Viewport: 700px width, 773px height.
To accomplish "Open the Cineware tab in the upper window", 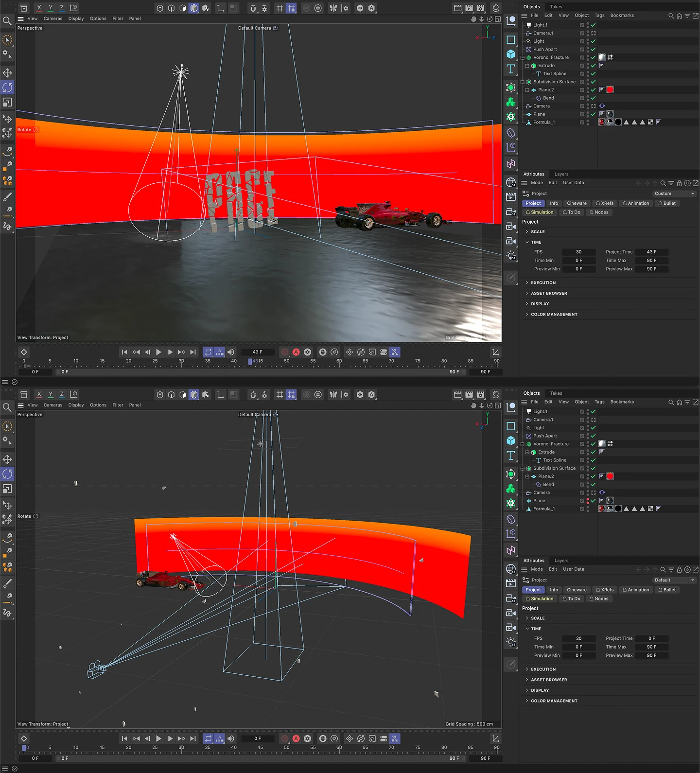I will coord(577,203).
